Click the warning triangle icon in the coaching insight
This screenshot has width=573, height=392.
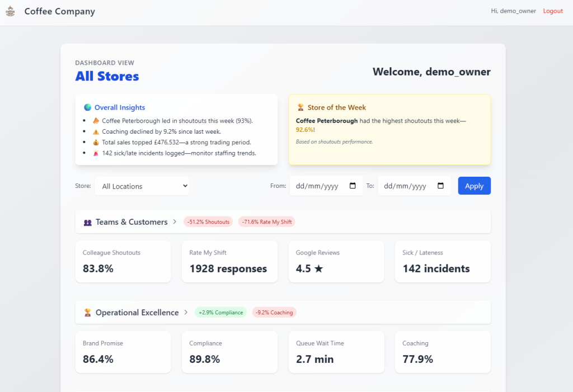coord(96,131)
